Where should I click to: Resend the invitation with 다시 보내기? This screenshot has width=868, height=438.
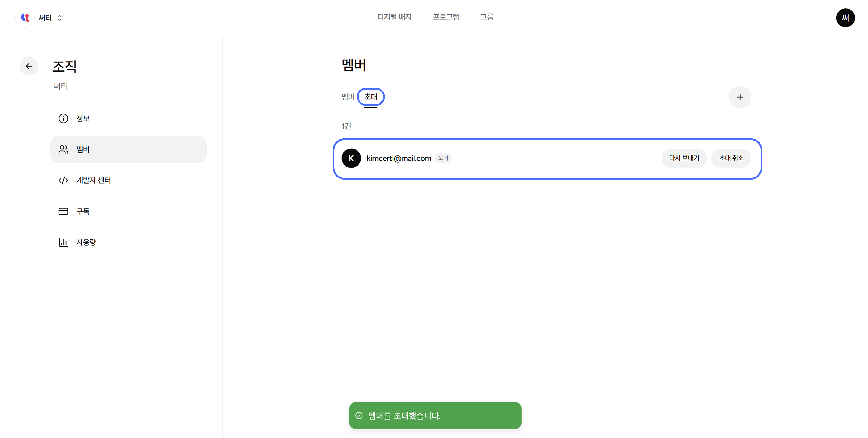tap(684, 158)
